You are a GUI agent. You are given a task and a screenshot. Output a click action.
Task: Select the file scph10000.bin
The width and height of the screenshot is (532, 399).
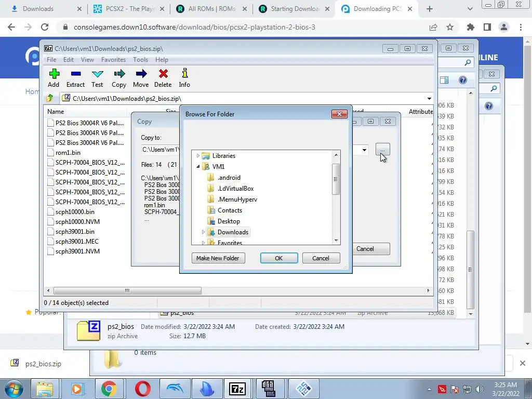(x=75, y=212)
